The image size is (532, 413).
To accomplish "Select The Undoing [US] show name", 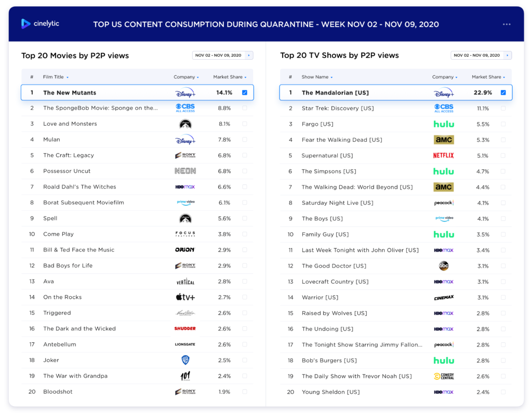I will (327, 329).
